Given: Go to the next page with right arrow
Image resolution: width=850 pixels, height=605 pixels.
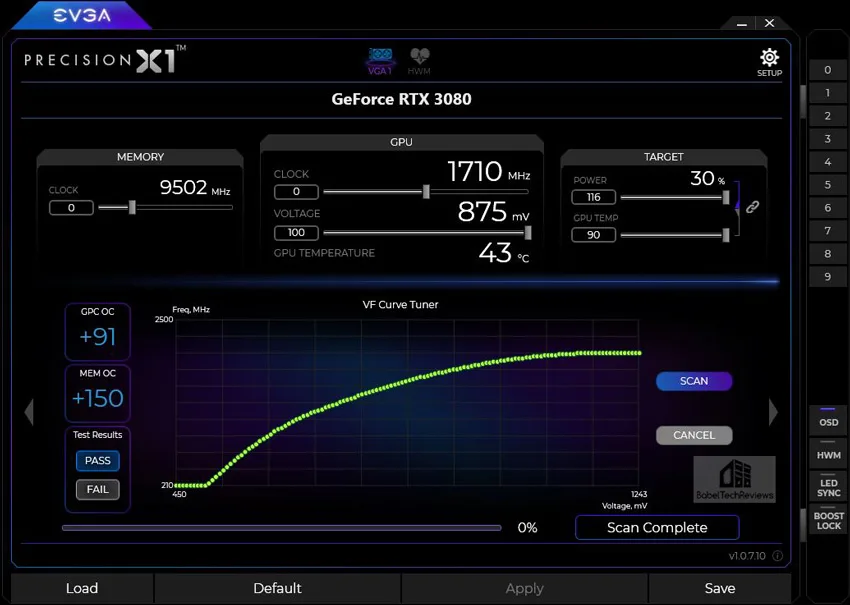Looking at the screenshot, I should [774, 413].
